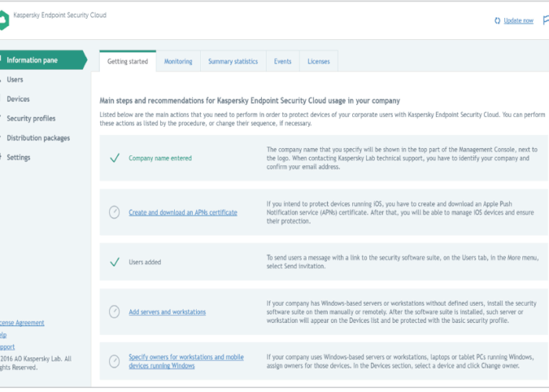The image size is (549, 392).
Task: Click the Support link in the footer
Action: pos(7,347)
